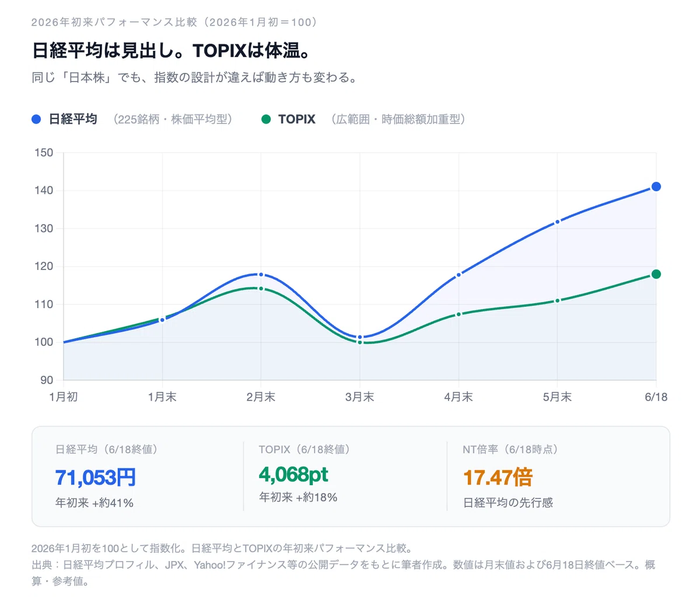Click the green TOPIX legend dot
700x603 pixels.
pos(266,120)
